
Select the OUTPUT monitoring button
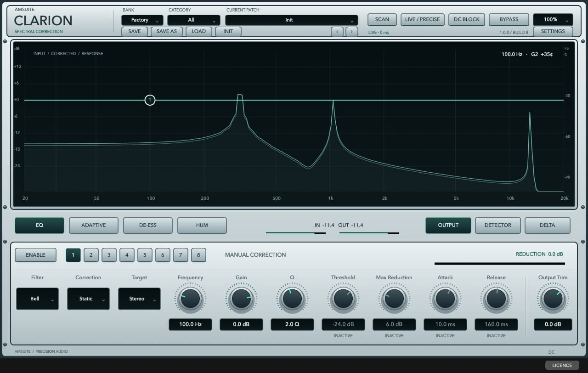click(x=448, y=225)
